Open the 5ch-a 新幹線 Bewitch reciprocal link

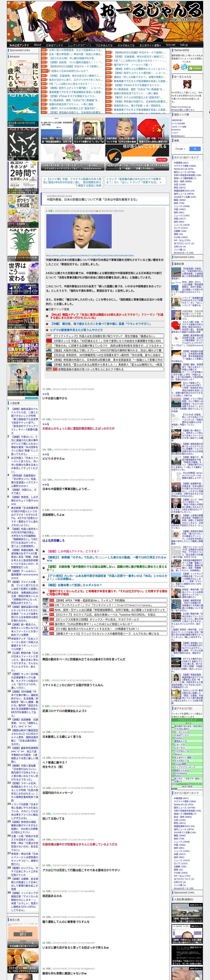(x=178, y=136)
